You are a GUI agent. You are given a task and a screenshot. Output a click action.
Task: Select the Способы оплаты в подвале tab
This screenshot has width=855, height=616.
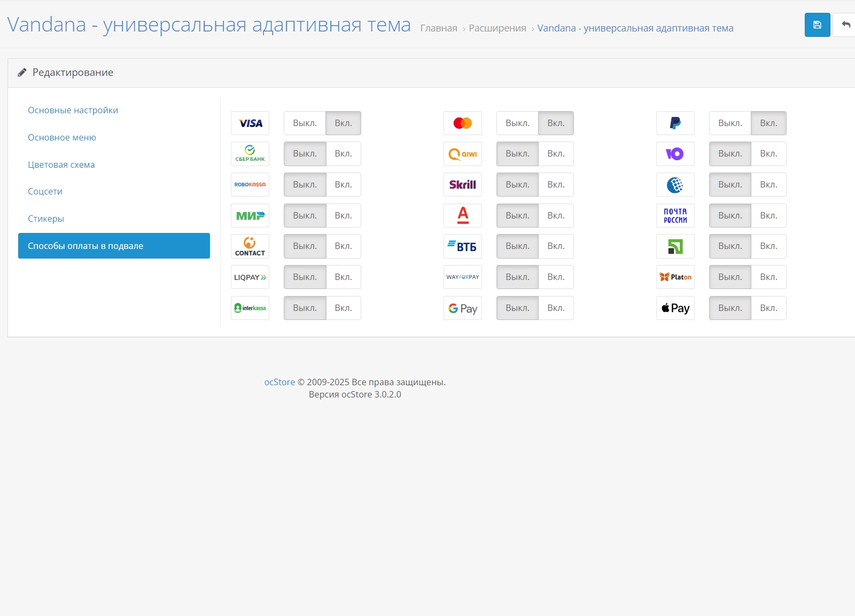click(x=114, y=246)
